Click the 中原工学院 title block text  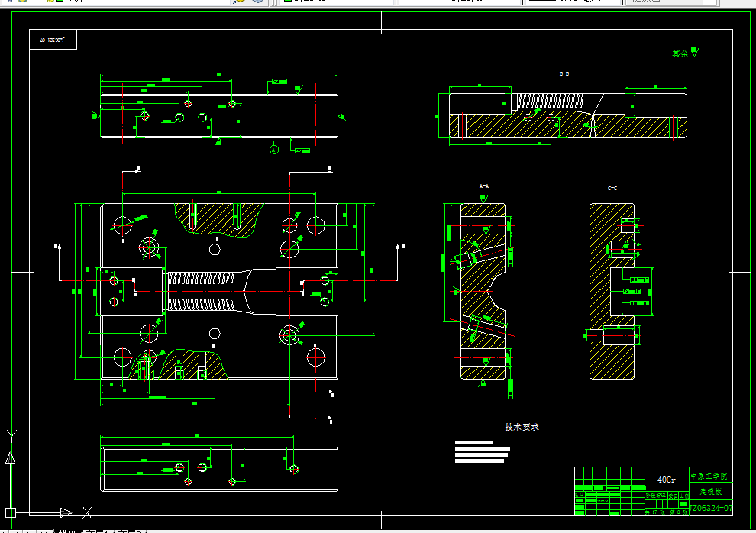point(709,476)
